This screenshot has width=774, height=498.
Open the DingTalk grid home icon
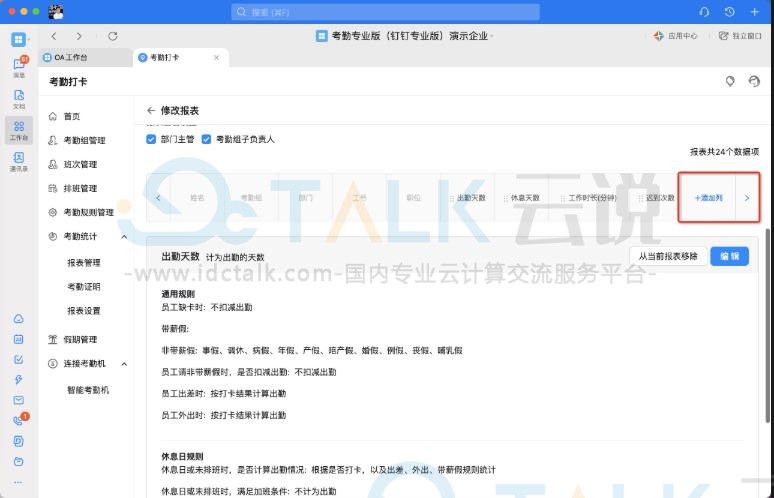18,38
